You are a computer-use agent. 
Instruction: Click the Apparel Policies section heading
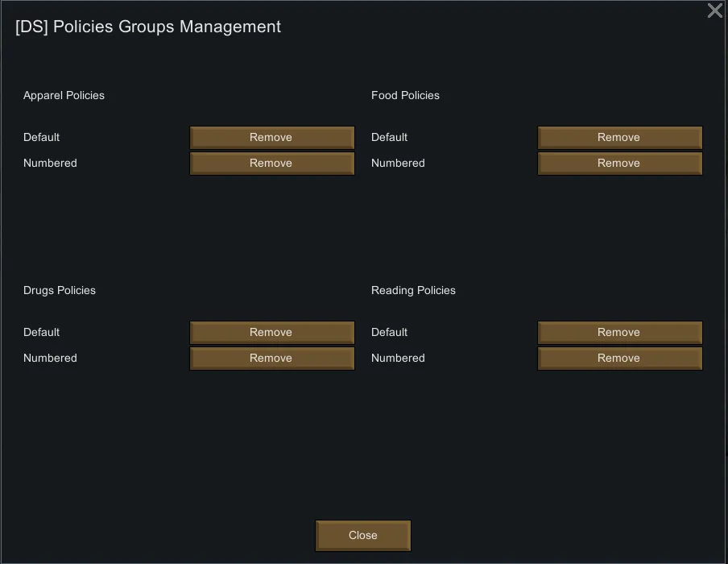point(64,95)
